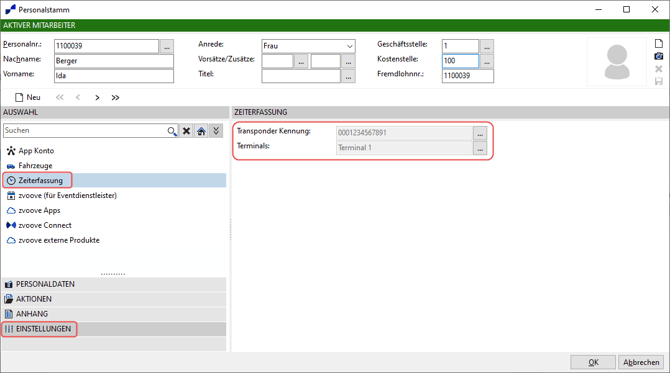670x373 pixels.
Task: Click new photo document icon
Action: tap(658, 43)
